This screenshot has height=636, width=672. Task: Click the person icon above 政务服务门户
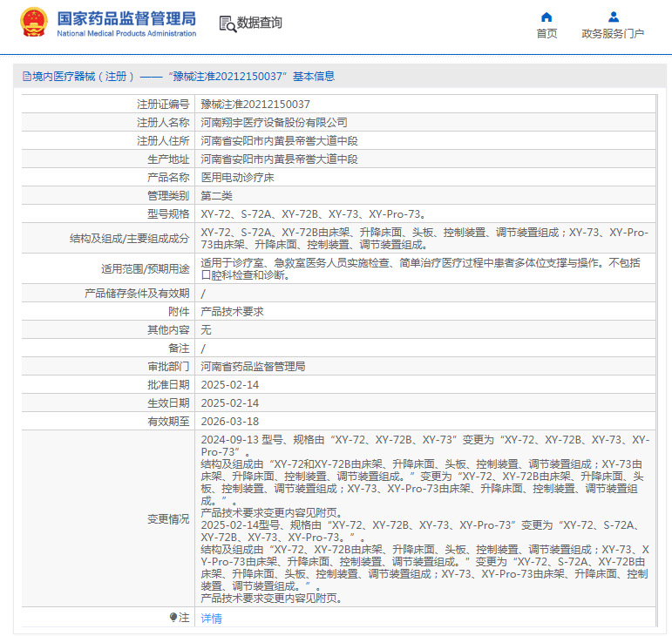[614, 17]
